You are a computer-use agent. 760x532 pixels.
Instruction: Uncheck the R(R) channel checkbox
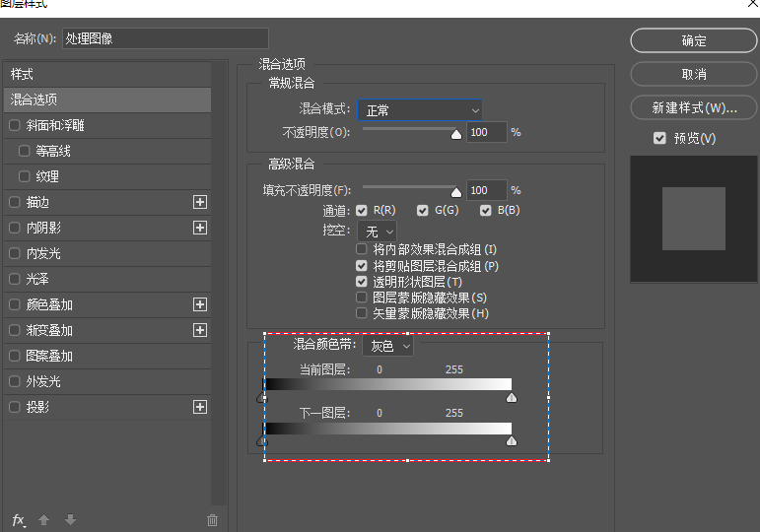(363, 210)
